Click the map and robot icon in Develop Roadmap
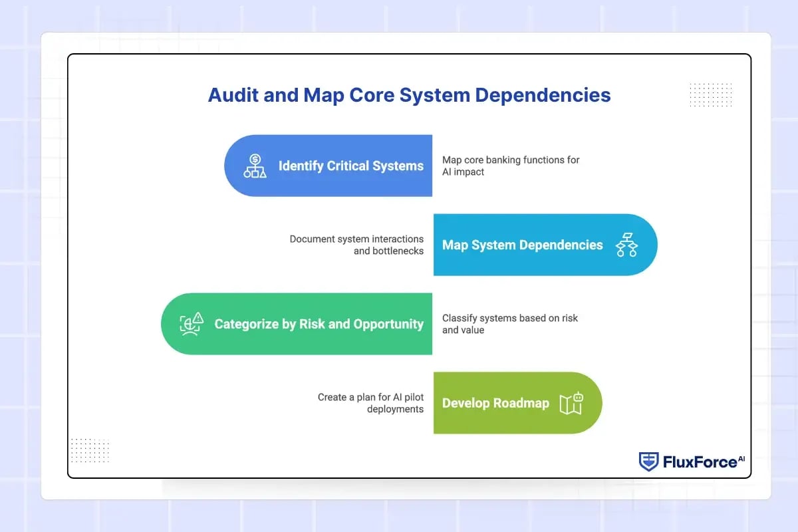The width and height of the screenshot is (798, 532). point(571,403)
